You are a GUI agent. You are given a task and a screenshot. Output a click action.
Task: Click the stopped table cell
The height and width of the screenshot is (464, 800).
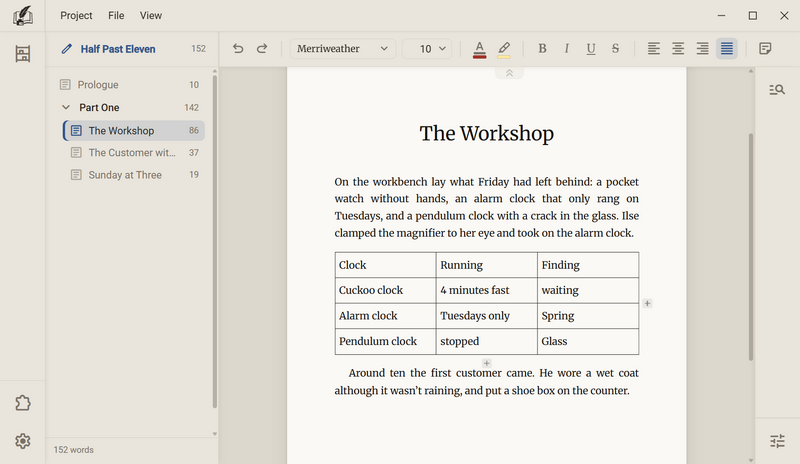(486, 341)
